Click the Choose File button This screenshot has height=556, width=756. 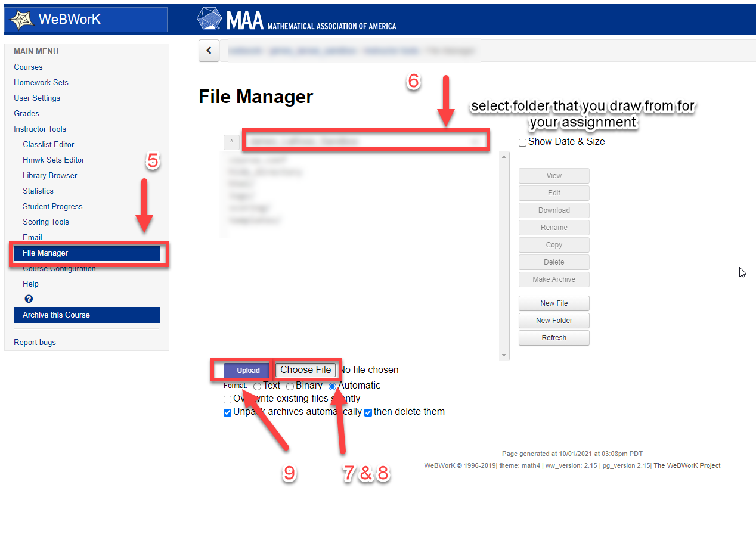(306, 370)
